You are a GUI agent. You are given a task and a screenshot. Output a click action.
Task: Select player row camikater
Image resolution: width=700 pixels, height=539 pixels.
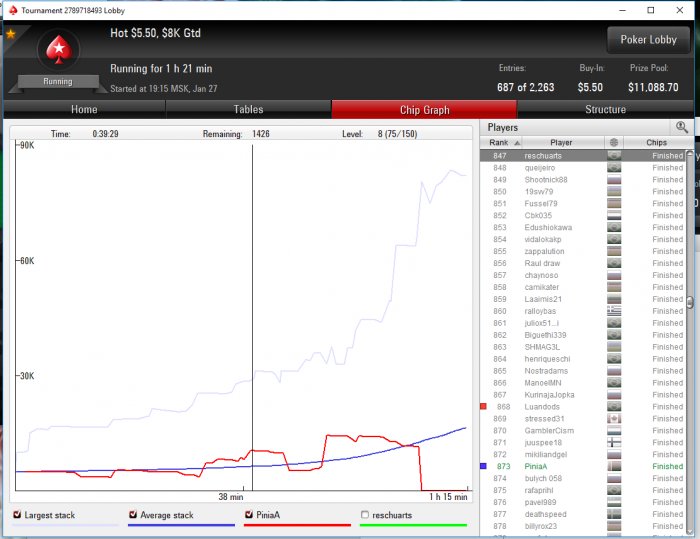pyautogui.click(x=582, y=287)
